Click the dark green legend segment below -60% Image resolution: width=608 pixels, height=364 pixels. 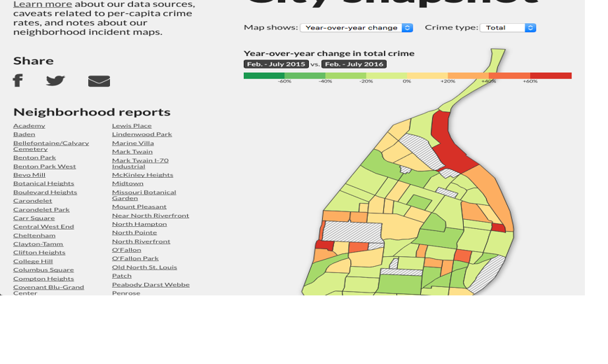[264, 76]
